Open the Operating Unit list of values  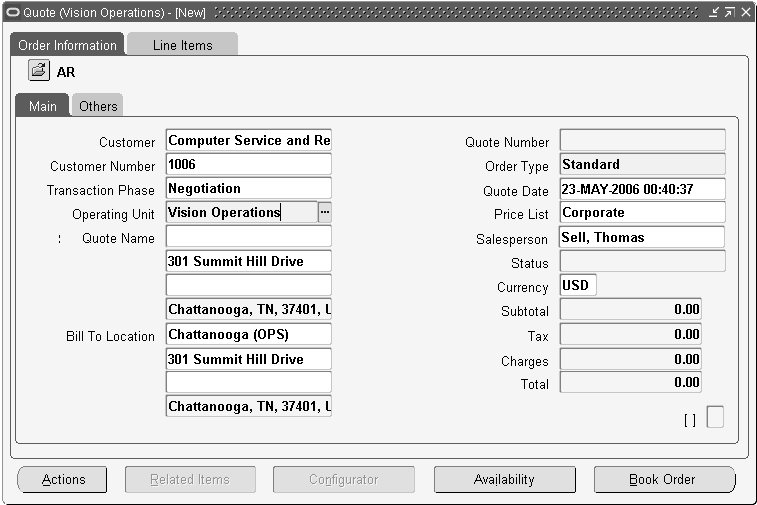point(325,212)
